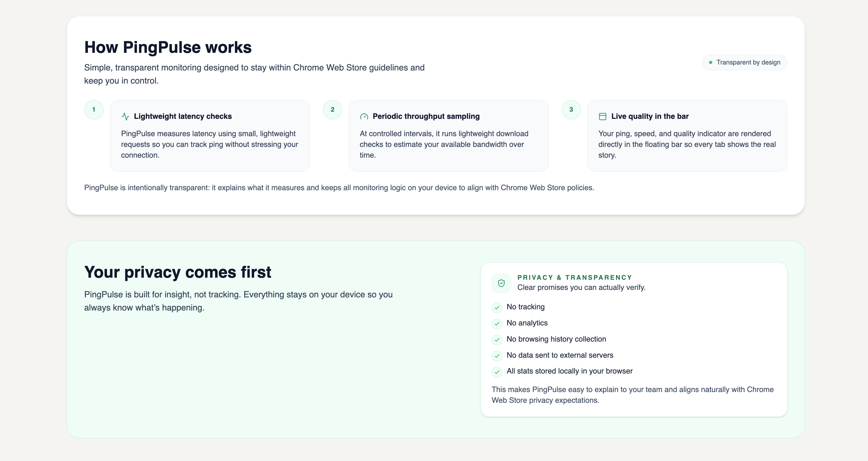Click the checkmark beside No data sent to external servers

click(x=497, y=356)
